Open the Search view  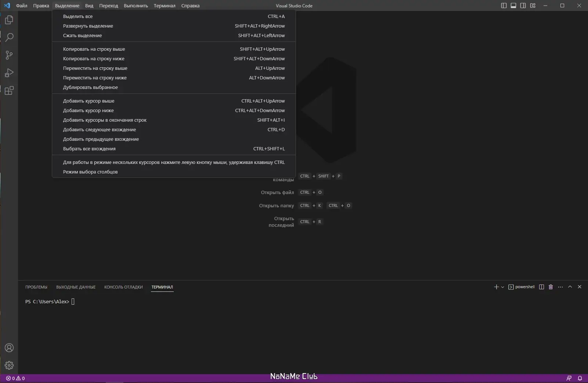pos(9,37)
